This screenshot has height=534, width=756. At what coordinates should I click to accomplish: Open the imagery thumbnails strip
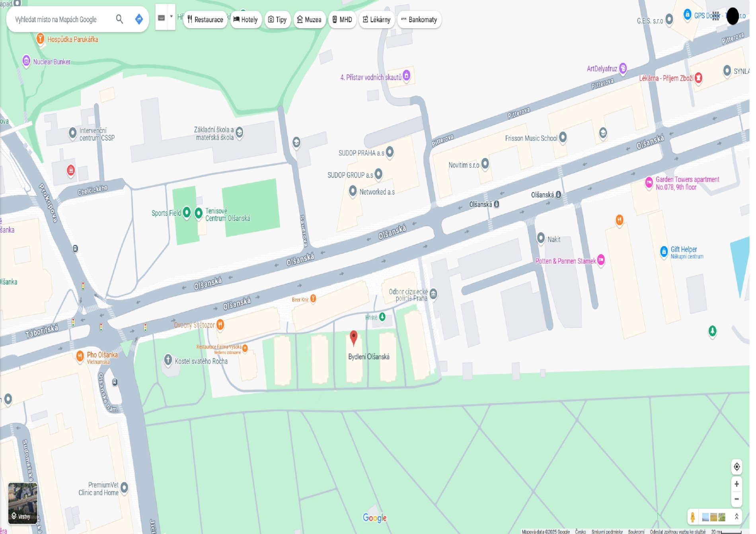click(714, 517)
